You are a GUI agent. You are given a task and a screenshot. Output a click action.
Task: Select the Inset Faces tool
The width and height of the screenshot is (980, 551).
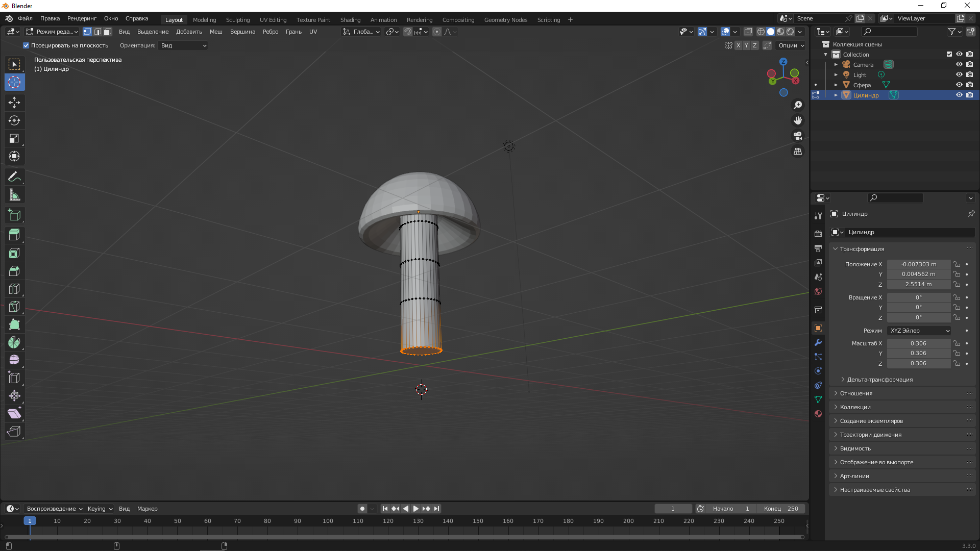14,253
